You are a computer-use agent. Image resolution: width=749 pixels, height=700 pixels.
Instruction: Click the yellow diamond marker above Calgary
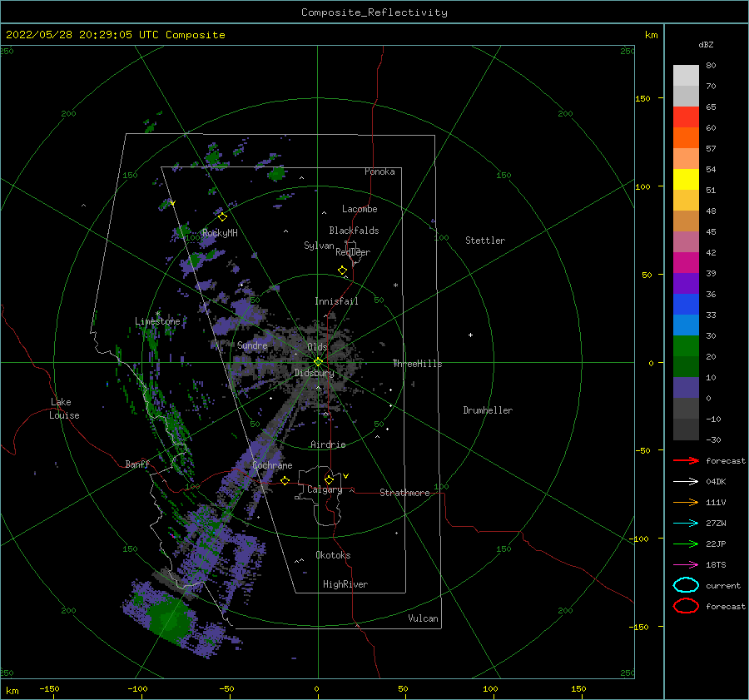[329, 479]
